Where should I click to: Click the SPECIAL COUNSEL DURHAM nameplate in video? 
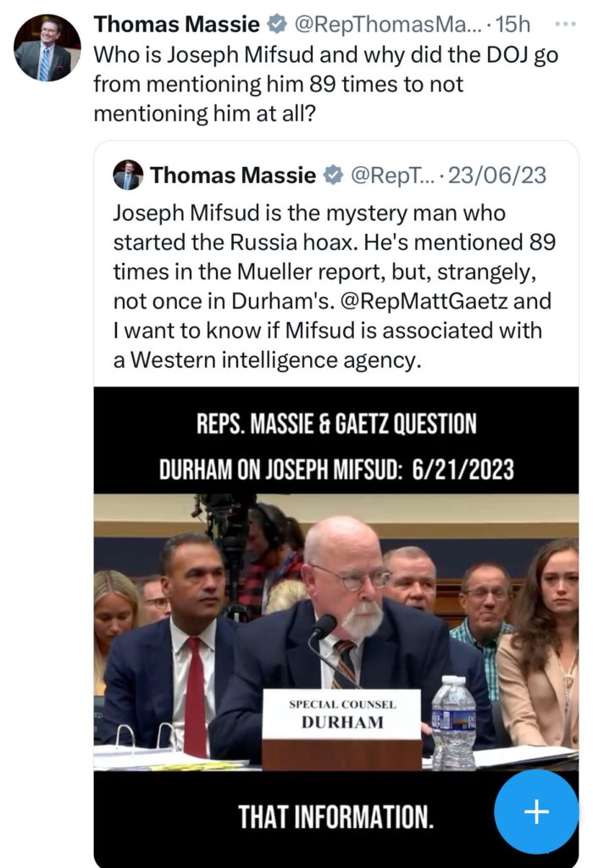pyautogui.click(x=341, y=714)
